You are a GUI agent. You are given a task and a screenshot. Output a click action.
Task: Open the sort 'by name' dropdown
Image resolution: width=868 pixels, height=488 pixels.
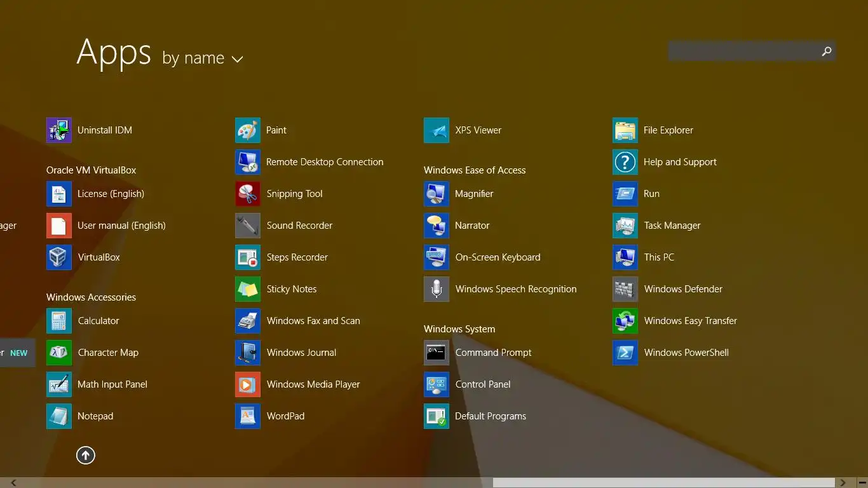tap(203, 58)
